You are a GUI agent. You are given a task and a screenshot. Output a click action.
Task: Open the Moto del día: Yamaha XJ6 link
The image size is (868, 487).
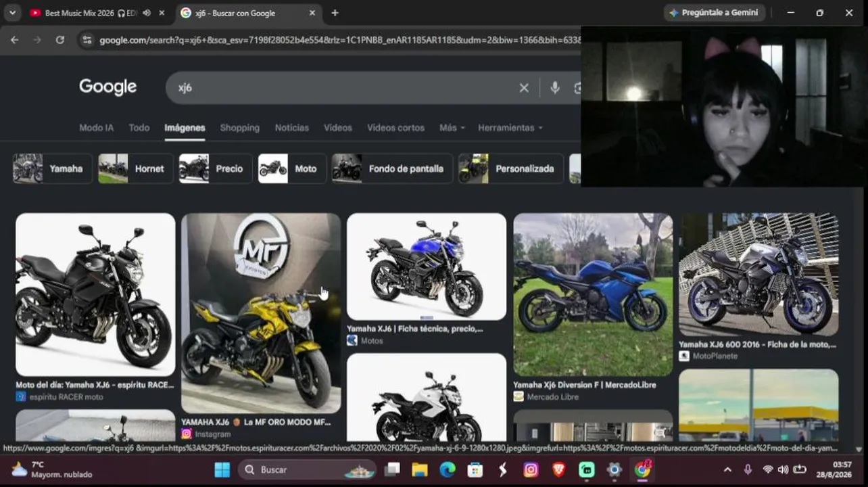(x=95, y=385)
